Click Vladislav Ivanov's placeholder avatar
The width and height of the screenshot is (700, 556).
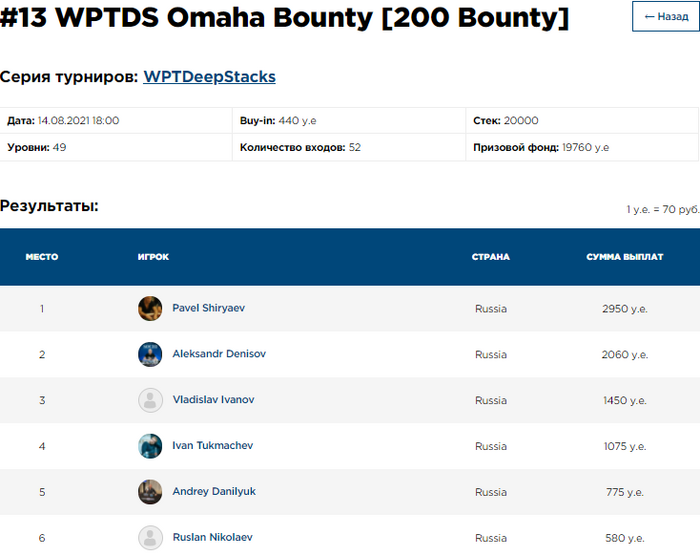pos(150,400)
